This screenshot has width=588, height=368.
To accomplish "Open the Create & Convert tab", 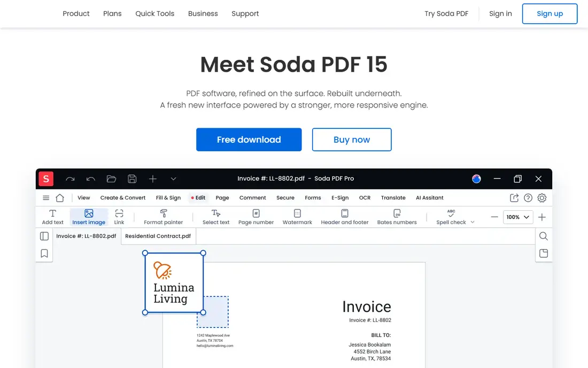I will [122, 198].
